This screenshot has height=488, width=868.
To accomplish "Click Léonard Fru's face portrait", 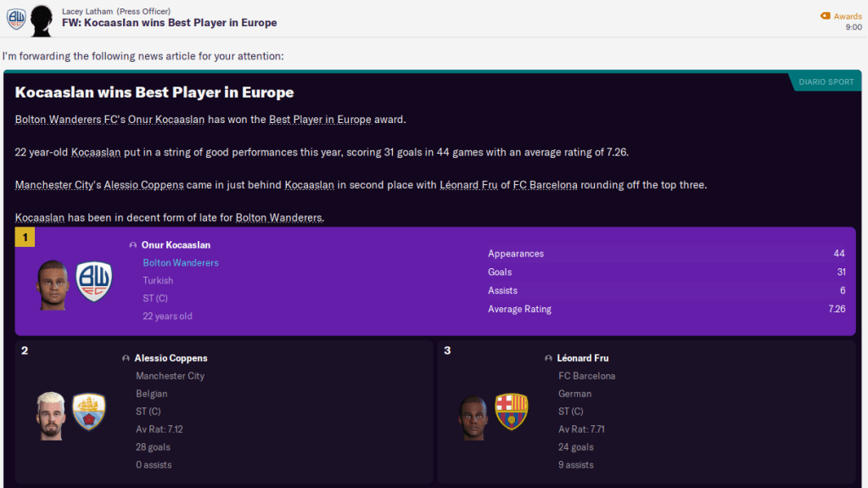I will point(473,416).
